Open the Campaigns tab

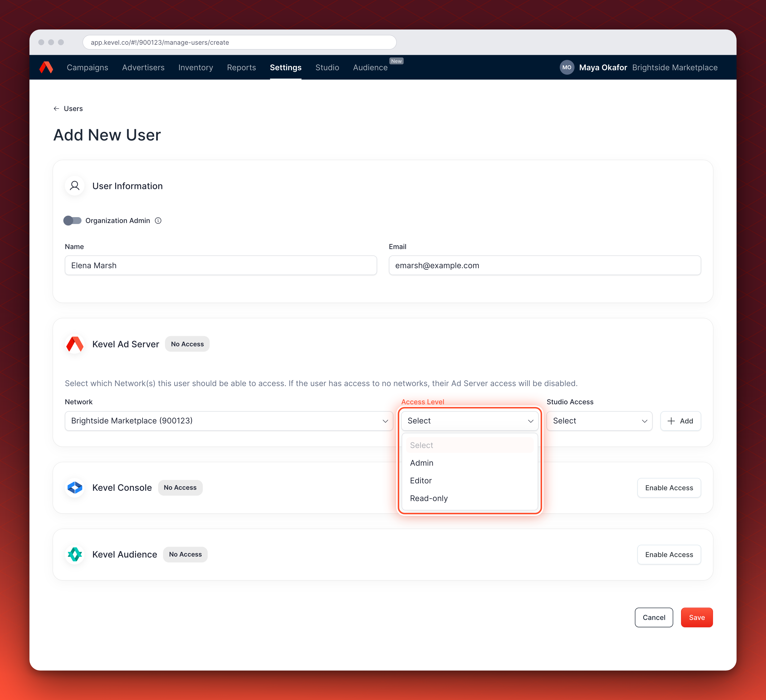[x=87, y=68]
